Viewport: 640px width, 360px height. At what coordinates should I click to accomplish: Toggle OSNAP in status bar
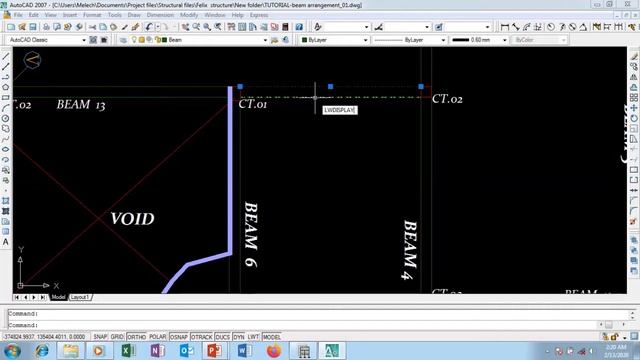179,337
